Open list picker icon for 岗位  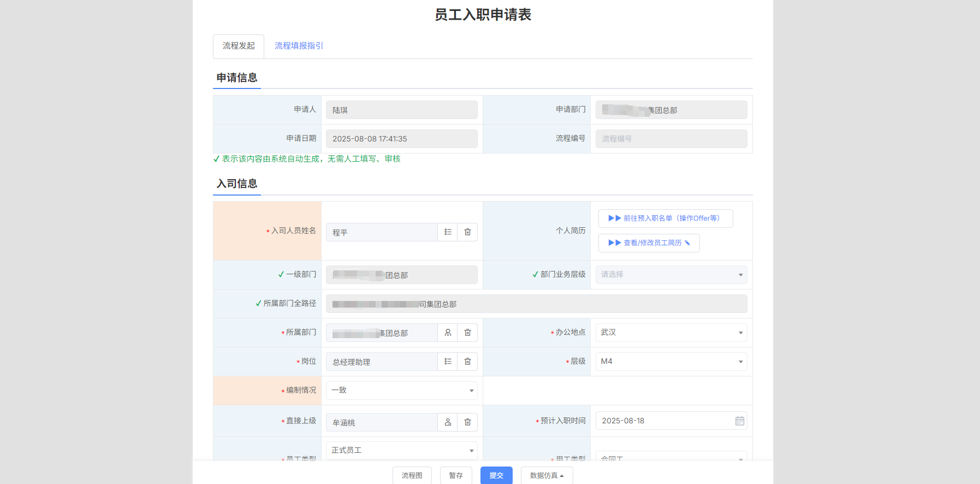pos(448,362)
